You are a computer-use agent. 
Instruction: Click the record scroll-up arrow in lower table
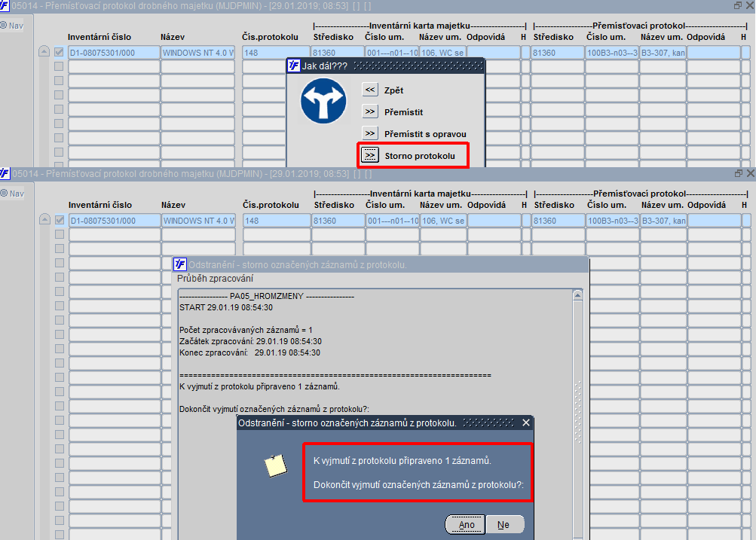[44, 219]
